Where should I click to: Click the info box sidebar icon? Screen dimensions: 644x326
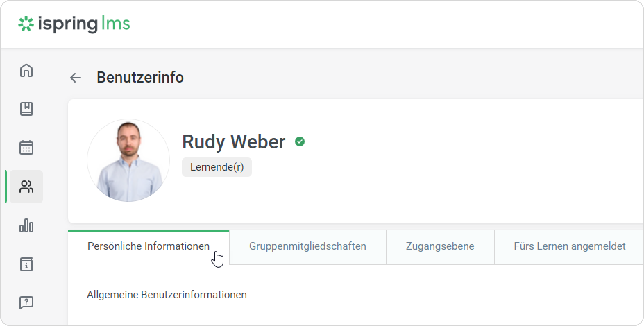tap(26, 264)
